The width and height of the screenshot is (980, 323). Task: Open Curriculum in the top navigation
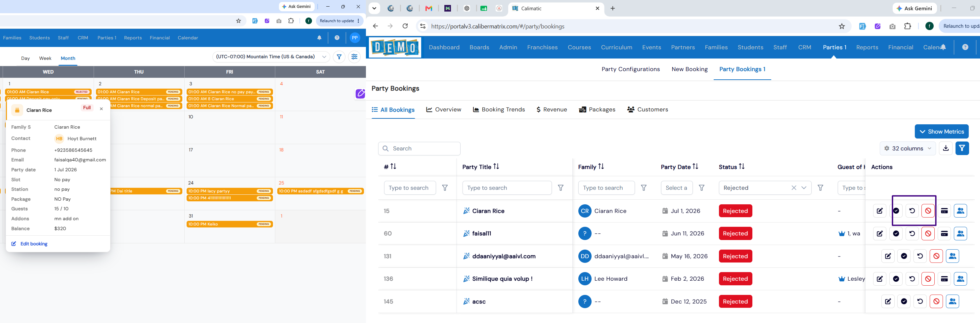(616, 47)
